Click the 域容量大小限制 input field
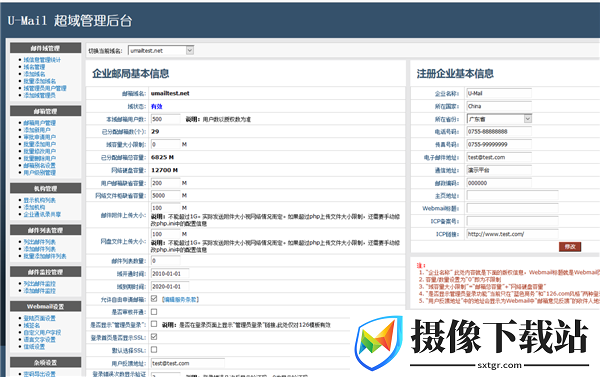The image size is (600, 377). coord(165,144)
